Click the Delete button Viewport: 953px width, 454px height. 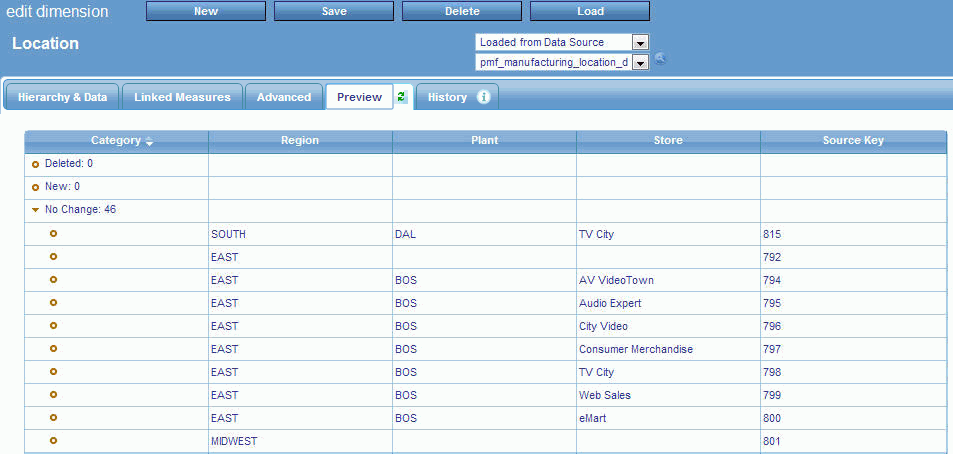462,11
